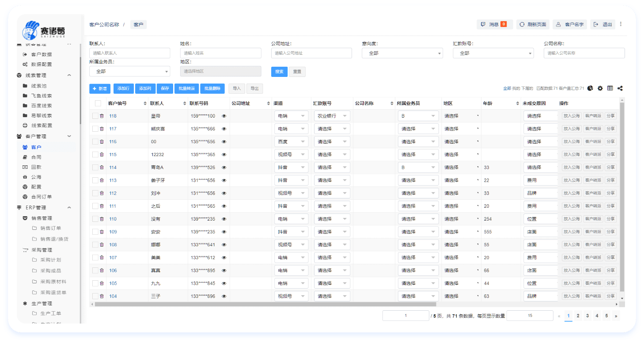Open the 意向度 filter dropdown
644x343 pixels.
[x=402, y=53]
